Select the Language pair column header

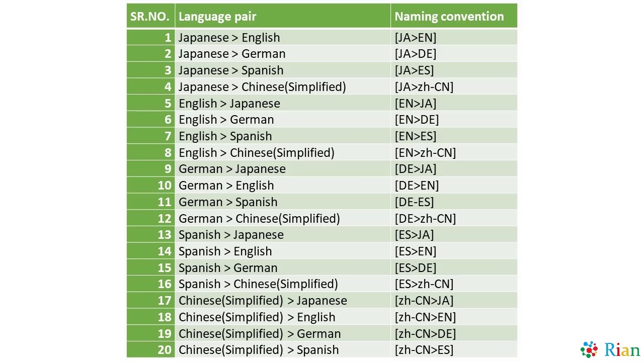click(217, 16)
